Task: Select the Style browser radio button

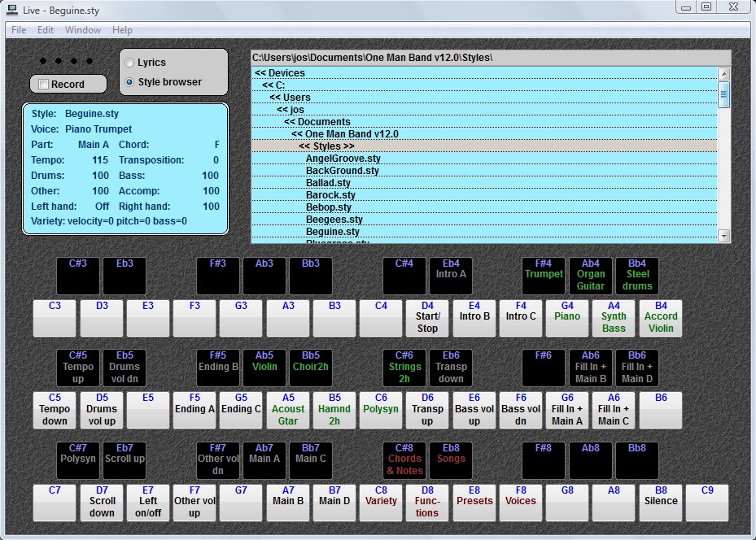Action: [129, 82]
